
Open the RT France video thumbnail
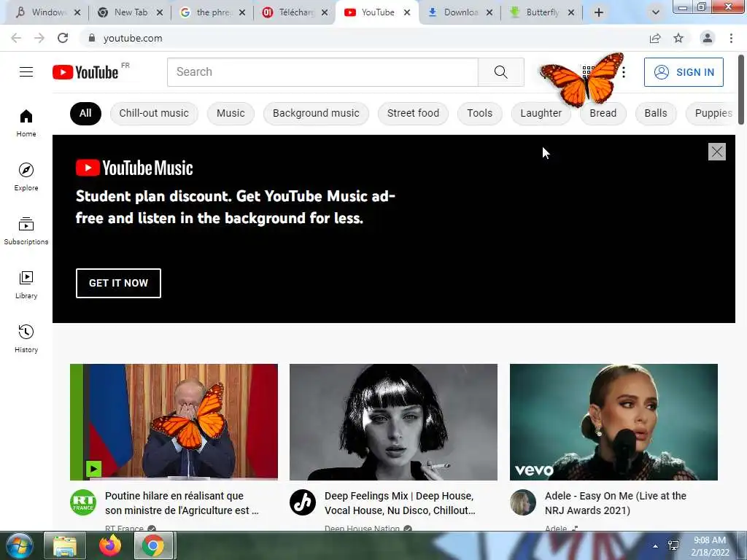[x=174, y=422]
